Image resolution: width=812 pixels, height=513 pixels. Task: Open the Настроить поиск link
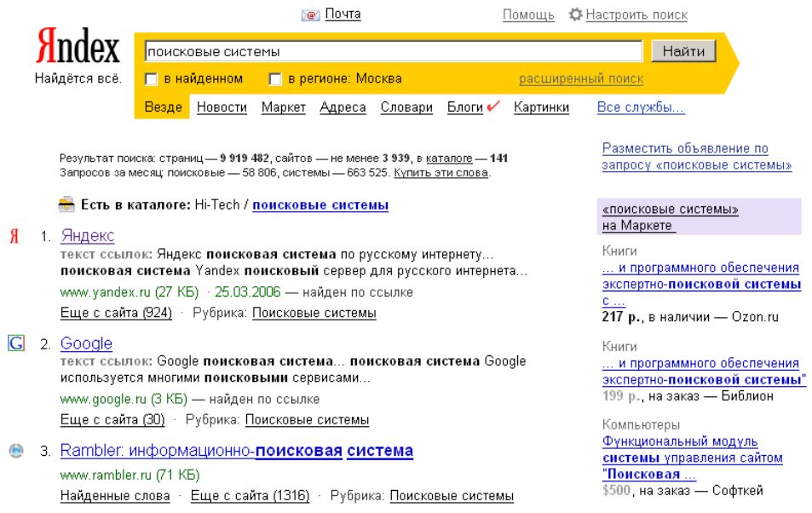coord(636,15)
